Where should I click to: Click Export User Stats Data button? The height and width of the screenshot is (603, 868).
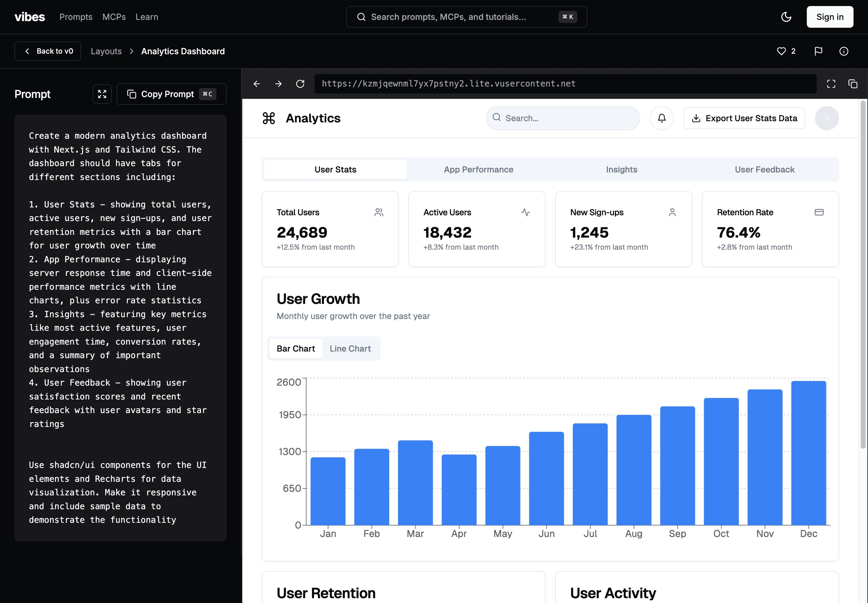click(x=744, y=118)
